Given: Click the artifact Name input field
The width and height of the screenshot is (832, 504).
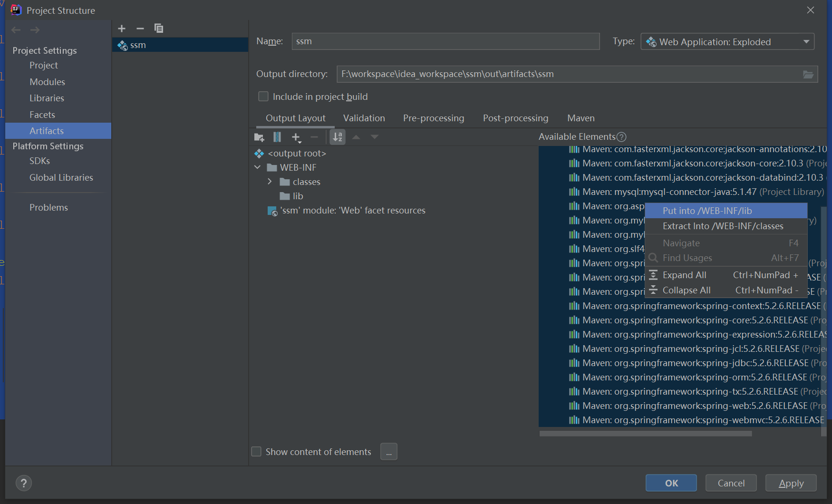Looking at the screenshot, I should coord(445,41).
